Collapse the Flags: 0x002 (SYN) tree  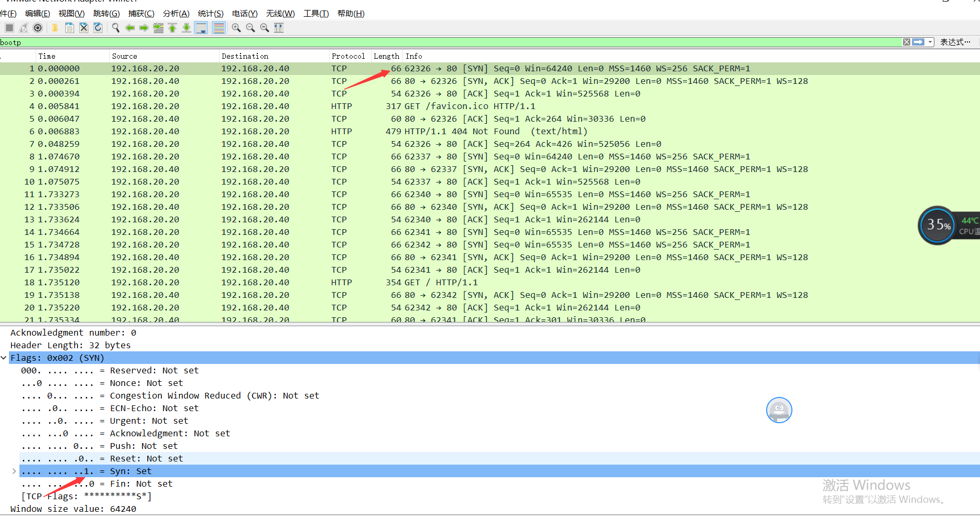(x=4, y=358)
